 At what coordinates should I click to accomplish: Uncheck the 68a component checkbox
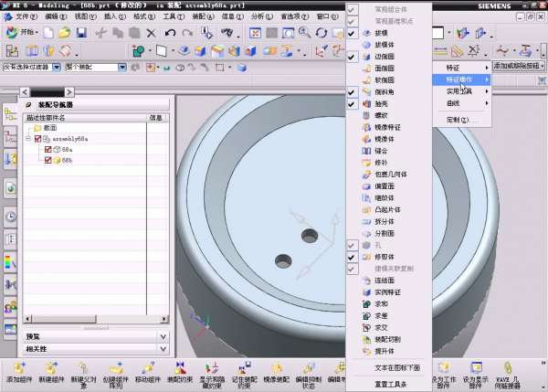click(48, 149)
